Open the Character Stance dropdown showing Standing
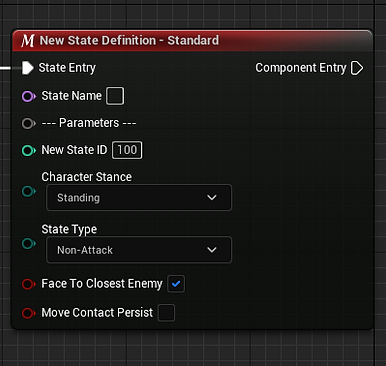 pyautogui.click(x=139, y=198)
